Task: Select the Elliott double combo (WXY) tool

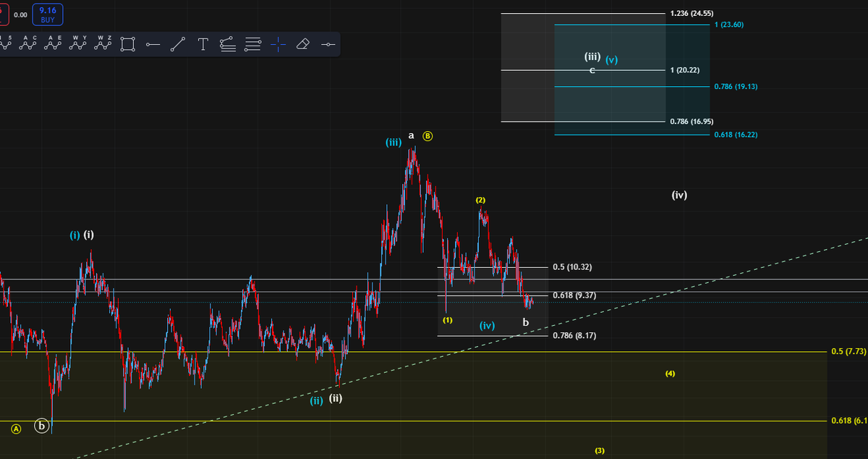Action: [77, 44]
